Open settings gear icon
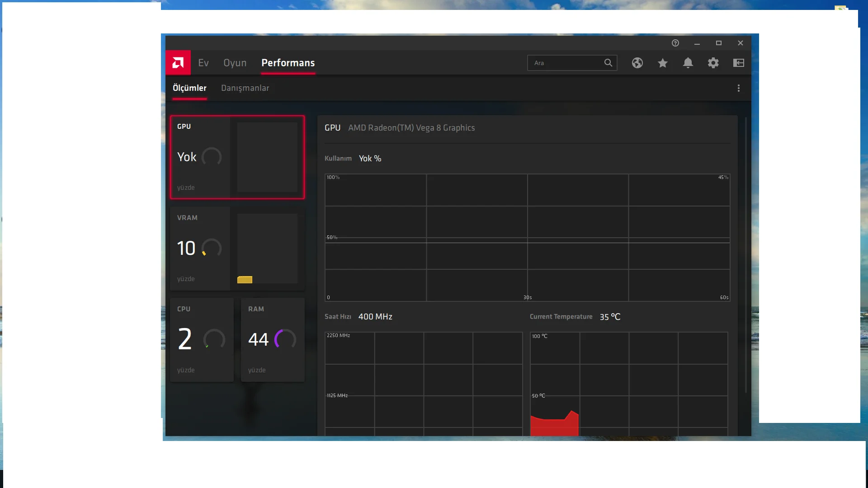Image resolution: width=868 pixels, height=488 pixels. 713,63
